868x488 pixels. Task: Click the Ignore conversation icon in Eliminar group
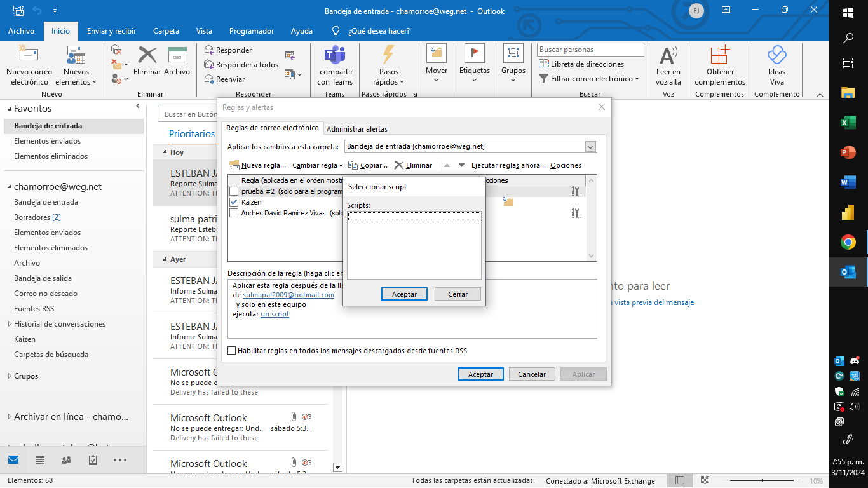116,50
